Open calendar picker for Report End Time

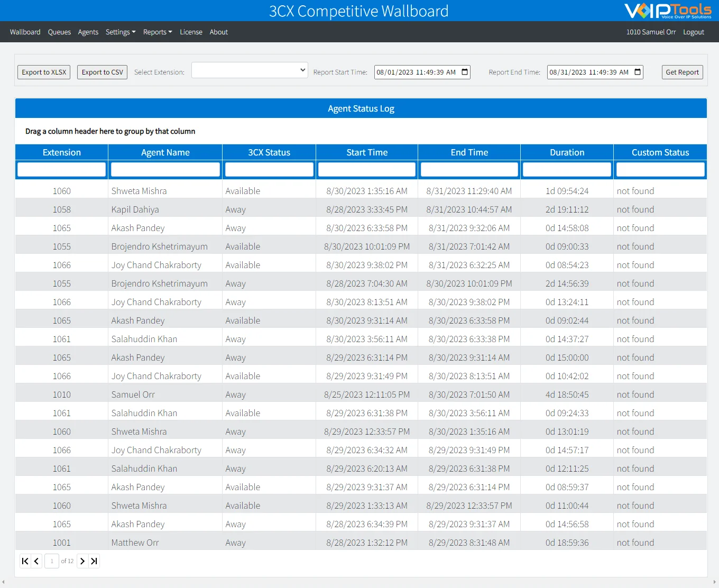pyautogui.click(x=638, y=72)
